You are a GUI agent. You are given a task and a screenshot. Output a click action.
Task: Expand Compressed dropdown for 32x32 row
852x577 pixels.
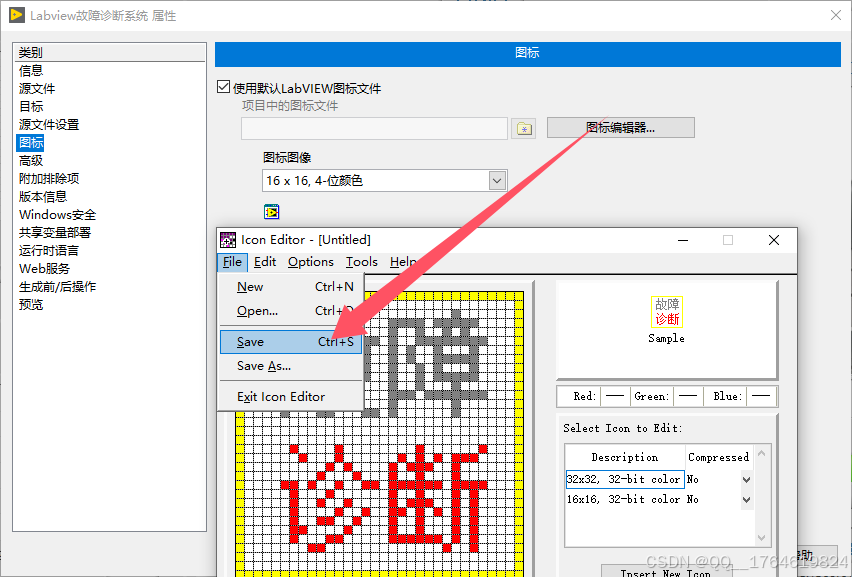tap(747, 479)
